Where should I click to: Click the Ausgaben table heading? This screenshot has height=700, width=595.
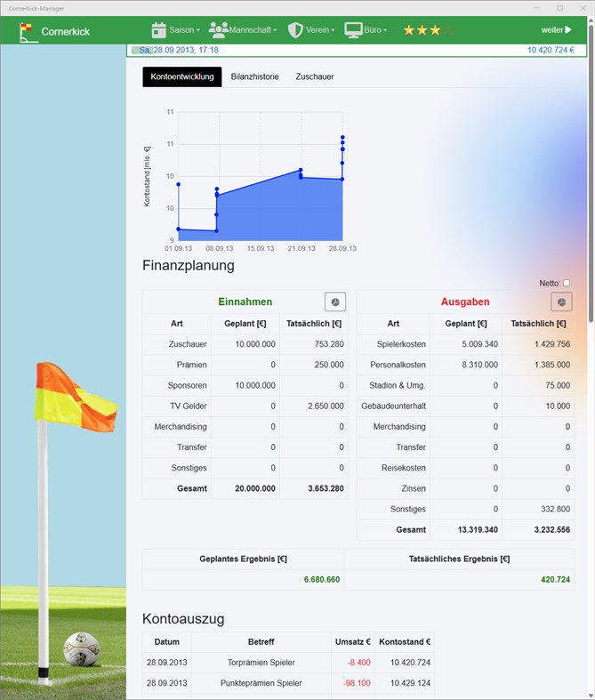(465, 302)
